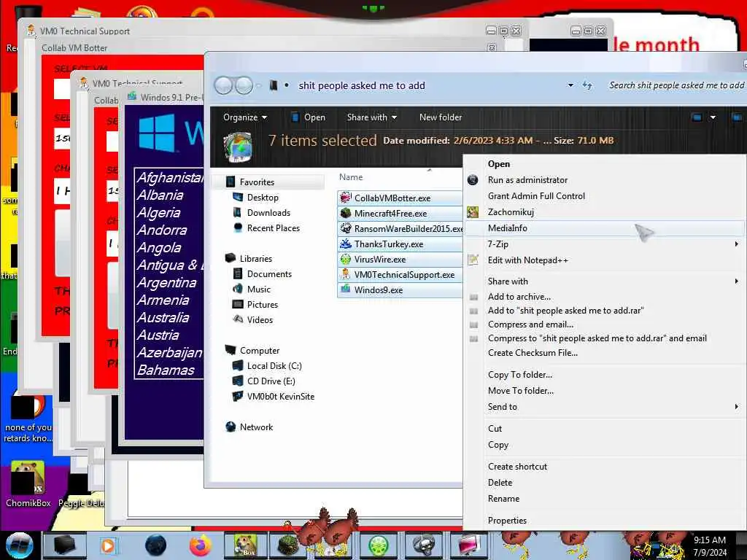Viewport: 747px width, 560px height.
Task: Expand the Organize dropdown
Action: pyautogui.click(x=245, y=117)
